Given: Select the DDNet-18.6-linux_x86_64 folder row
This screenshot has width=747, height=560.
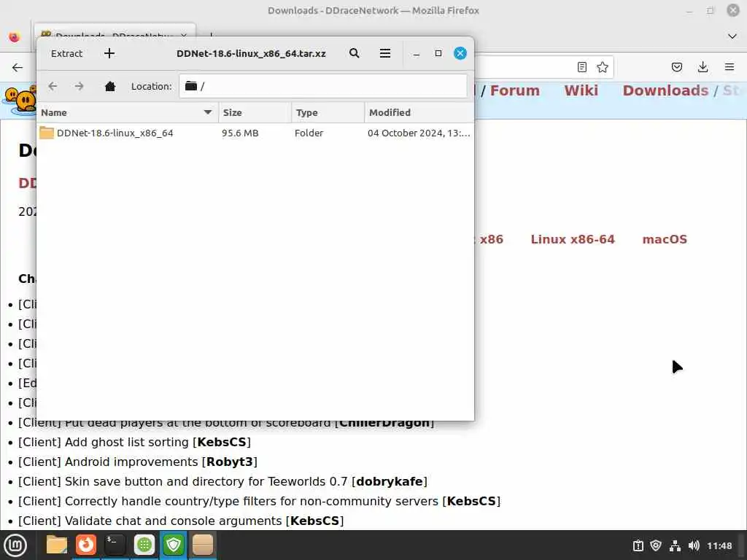Looking at the screenshot, I should click(255, 133).
